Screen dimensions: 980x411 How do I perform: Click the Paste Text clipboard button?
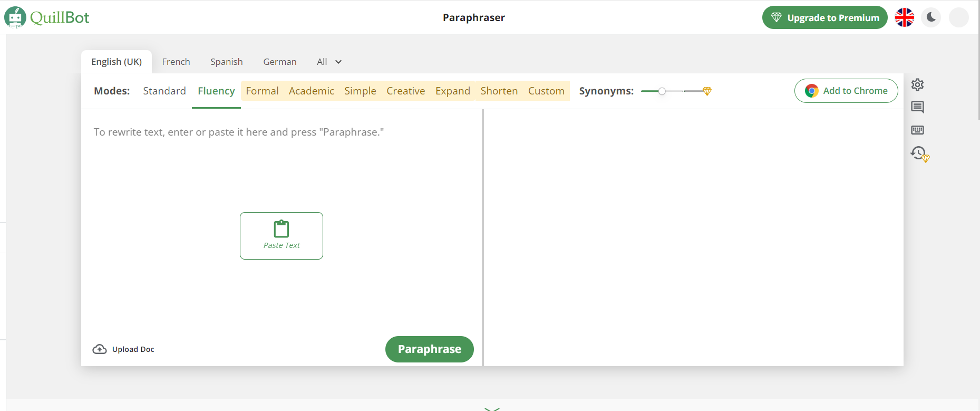pos(282,236)
